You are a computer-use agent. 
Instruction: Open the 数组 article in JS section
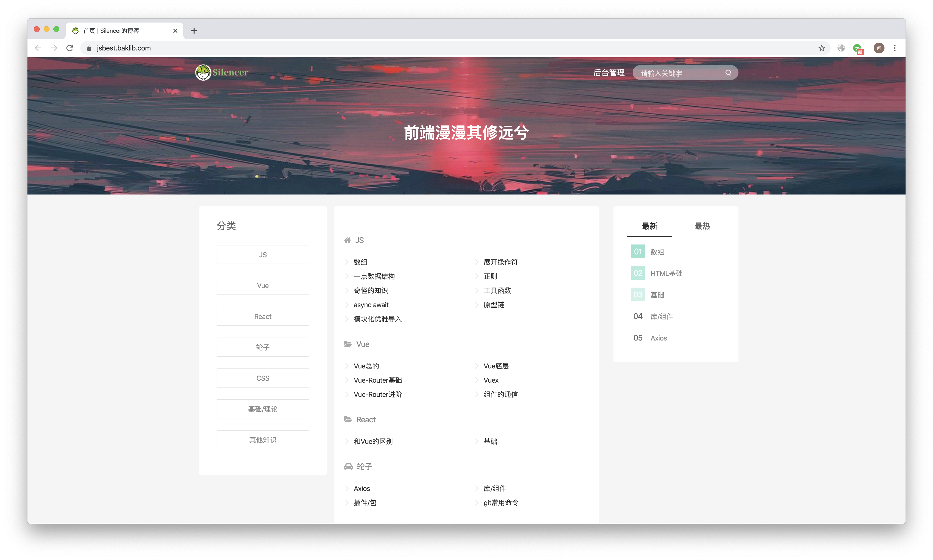(360, 262)
